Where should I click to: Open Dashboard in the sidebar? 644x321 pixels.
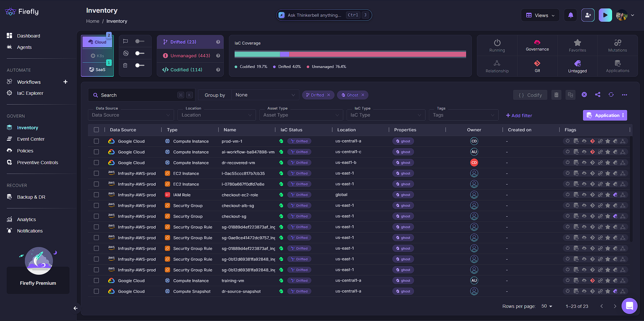click(x=29, y=36)
